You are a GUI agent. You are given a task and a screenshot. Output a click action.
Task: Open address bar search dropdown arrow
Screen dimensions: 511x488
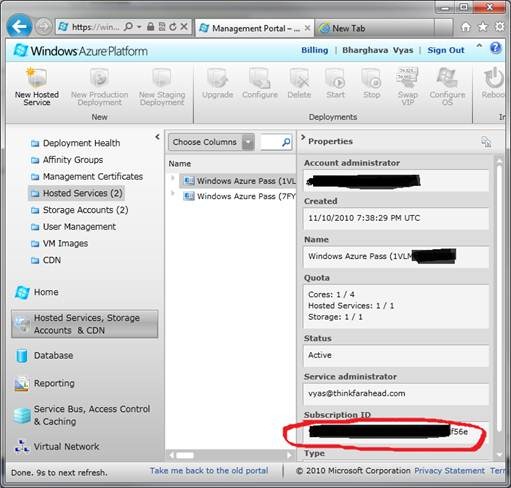139,27
